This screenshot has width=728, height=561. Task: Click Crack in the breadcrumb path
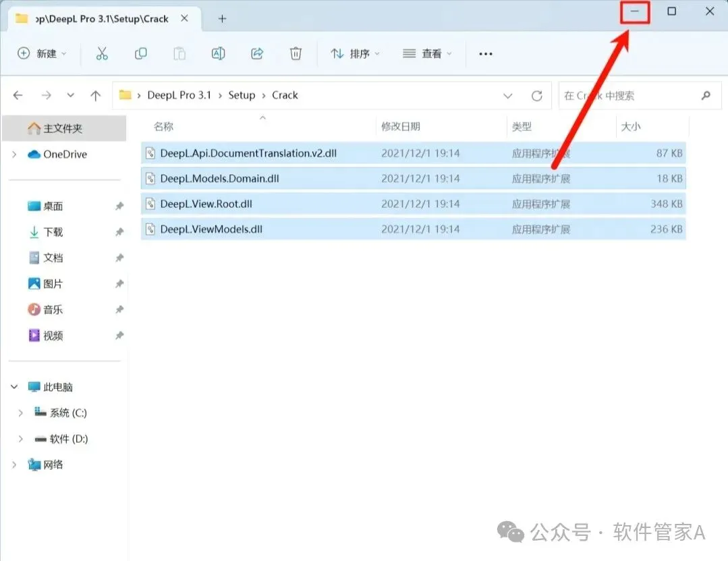tap(285, 95)
